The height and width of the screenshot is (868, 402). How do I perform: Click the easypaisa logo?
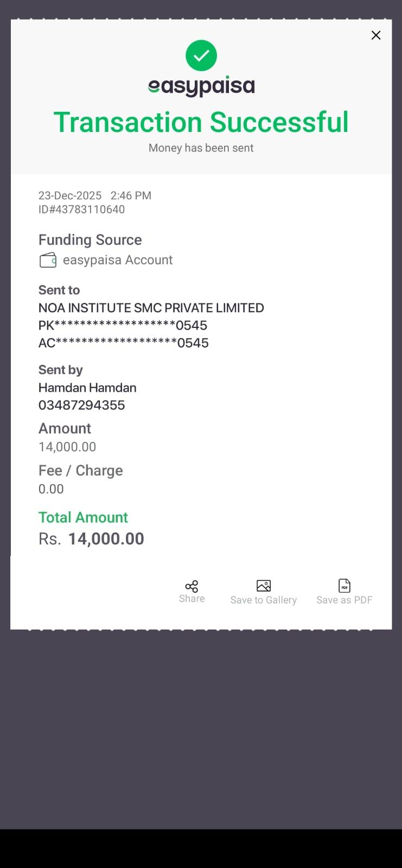[x=201, y=86]
